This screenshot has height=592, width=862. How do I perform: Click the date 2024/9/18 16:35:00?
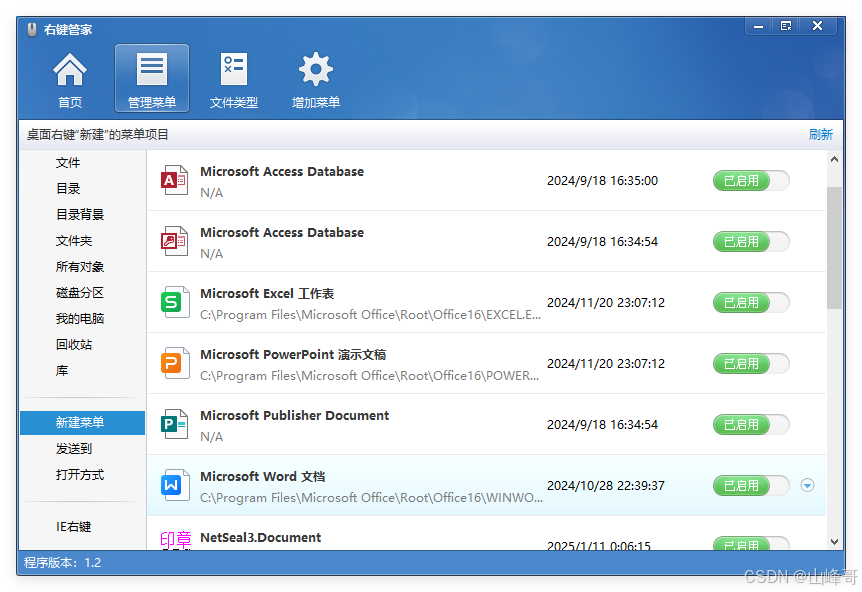603,181
